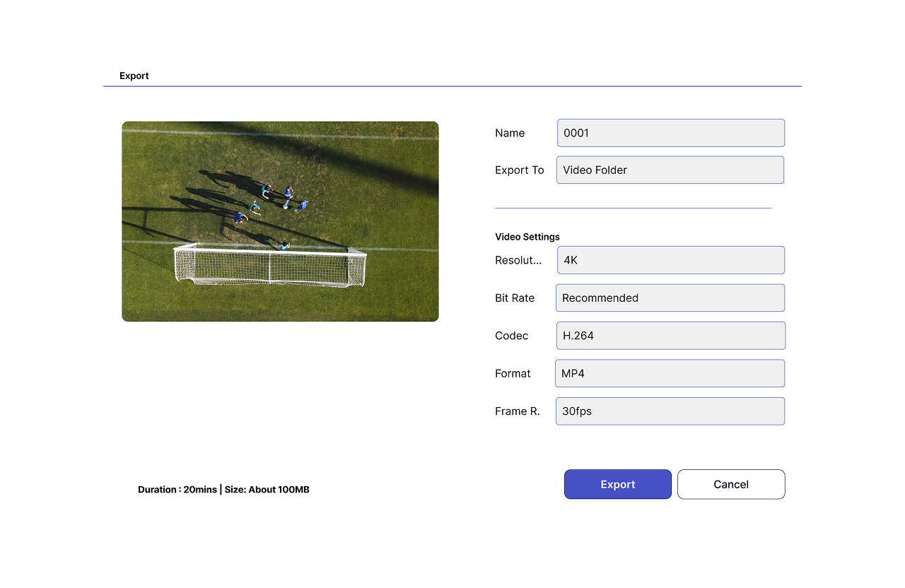Viewport: 905px width, 588px height.
Task: Expand the Resolution dropdown showing 4K
Action: [x=670, y=260]
